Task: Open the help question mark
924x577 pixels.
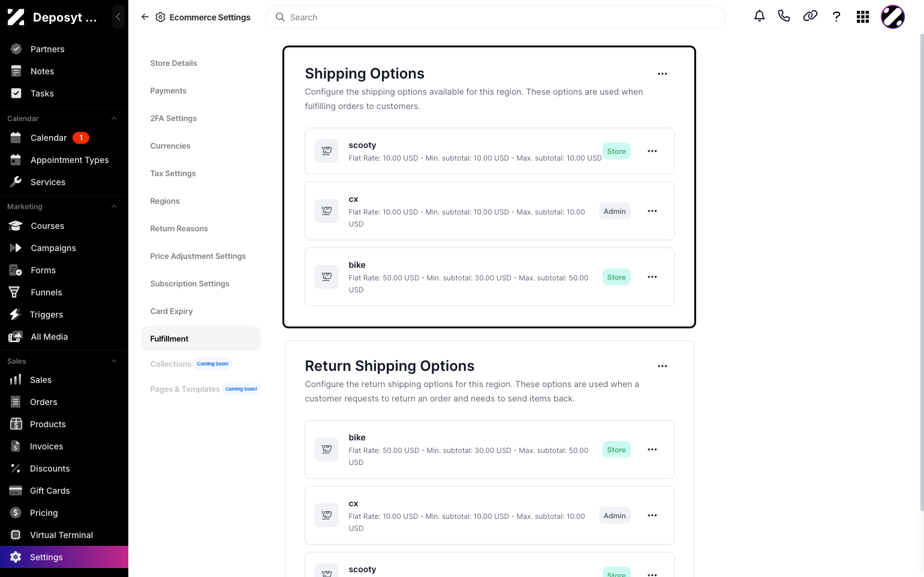Action: pyautogui.click(x=836, y=17)
